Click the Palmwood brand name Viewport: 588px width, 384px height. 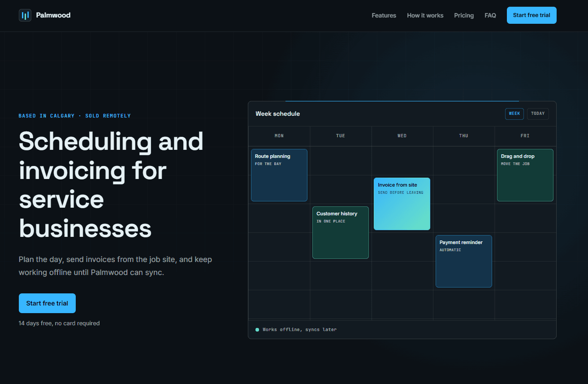tap(53, 15)
